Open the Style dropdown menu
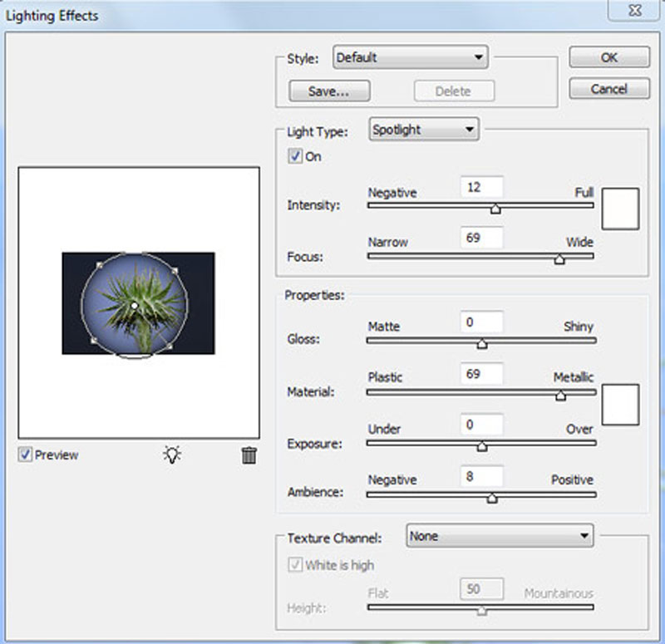This screenshot has height=644, width=665. click(x=410, y=57)
